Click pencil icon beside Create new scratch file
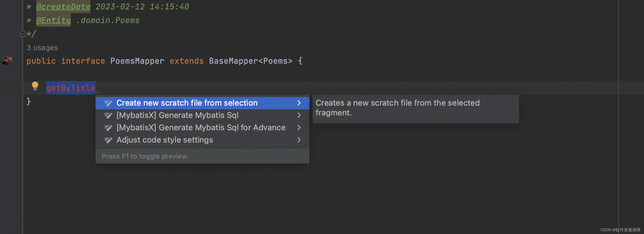 point(108,103)
